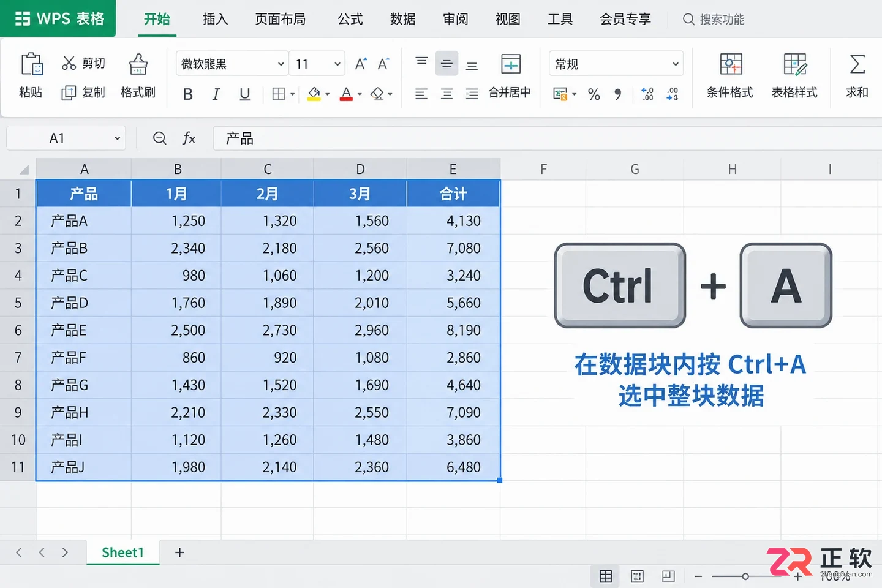882x588 pixels.
Task: Set middle vertical alignment
Action: click(x=447, y=64)
